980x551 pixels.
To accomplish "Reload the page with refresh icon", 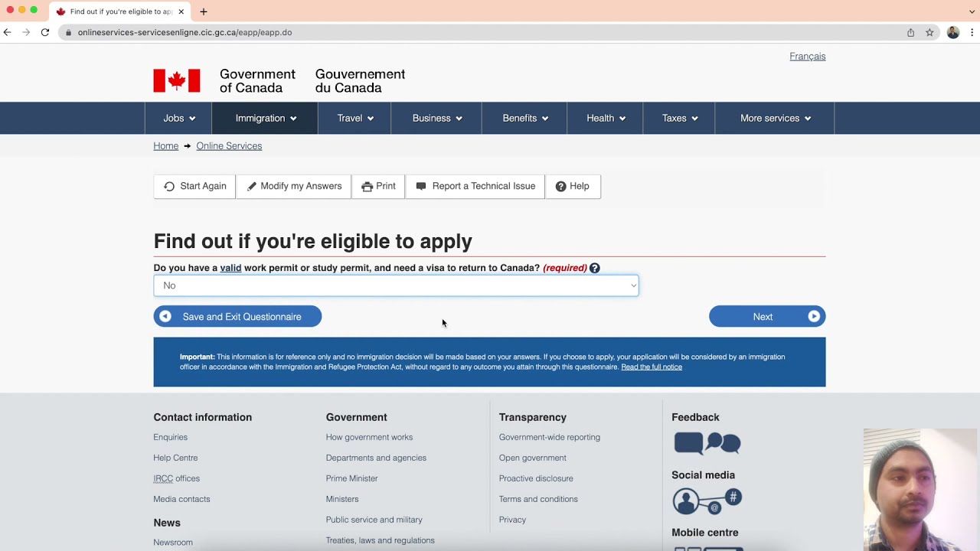I will pyautogui.click(x=45, y=32).
